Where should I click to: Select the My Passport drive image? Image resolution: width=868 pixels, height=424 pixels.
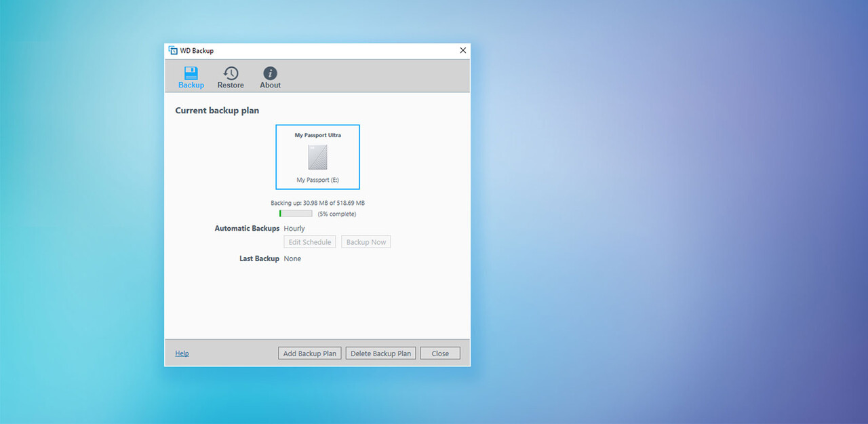(317, 157)
